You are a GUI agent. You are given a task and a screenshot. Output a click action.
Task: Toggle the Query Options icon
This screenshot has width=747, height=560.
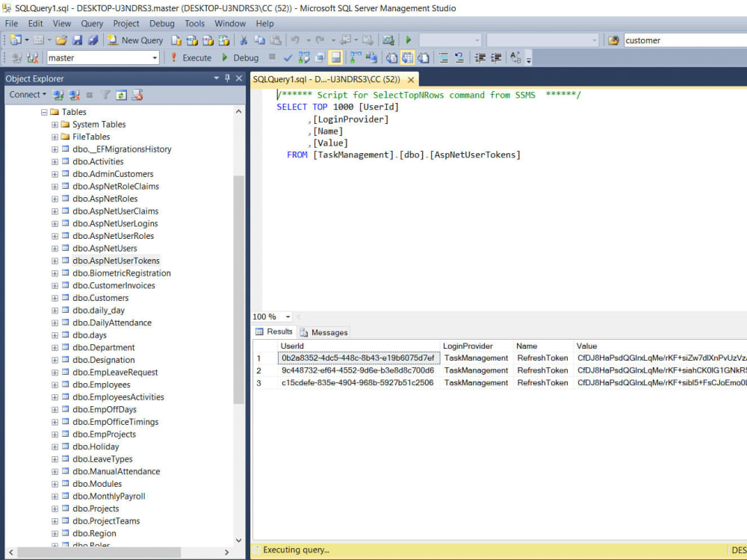point(320,57)
